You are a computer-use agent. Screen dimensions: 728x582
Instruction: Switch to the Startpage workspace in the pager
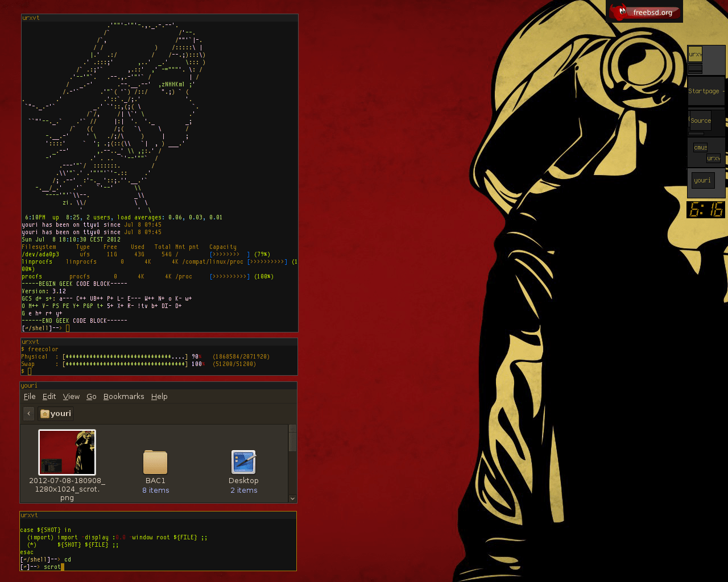click(x=706, y=91)
